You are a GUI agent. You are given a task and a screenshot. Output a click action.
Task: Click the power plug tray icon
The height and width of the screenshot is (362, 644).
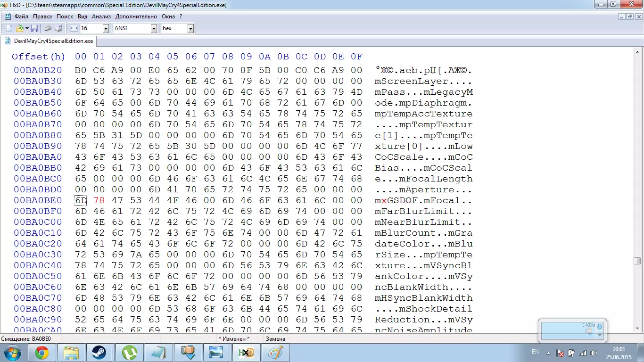click(571, 353)
